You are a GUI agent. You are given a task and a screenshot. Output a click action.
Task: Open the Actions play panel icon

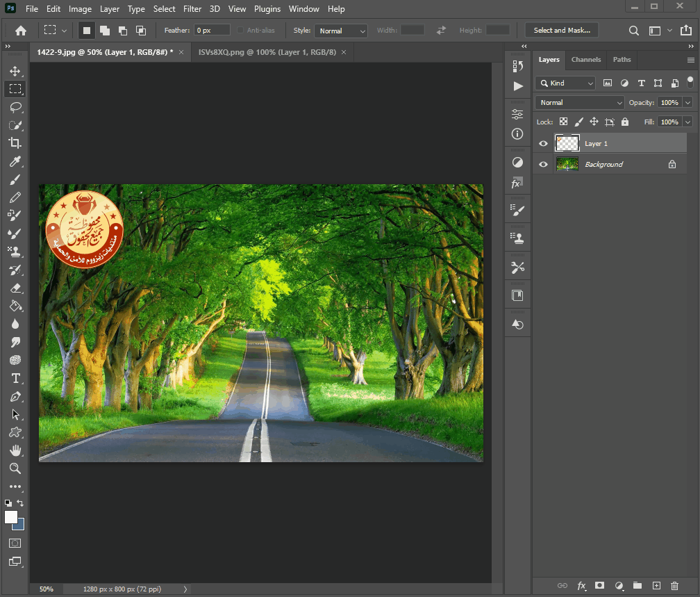tap(518, 85)
